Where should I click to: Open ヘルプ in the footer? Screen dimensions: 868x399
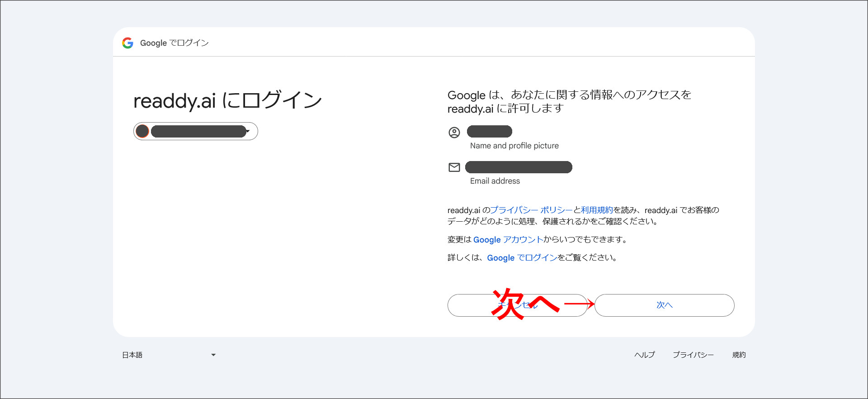click(644, 355)
